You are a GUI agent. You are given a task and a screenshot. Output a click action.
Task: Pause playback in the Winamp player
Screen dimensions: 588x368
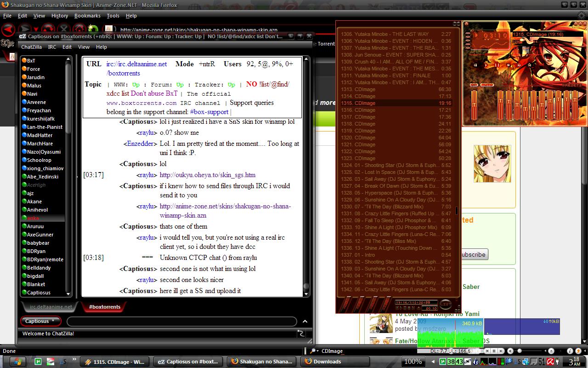497,65
